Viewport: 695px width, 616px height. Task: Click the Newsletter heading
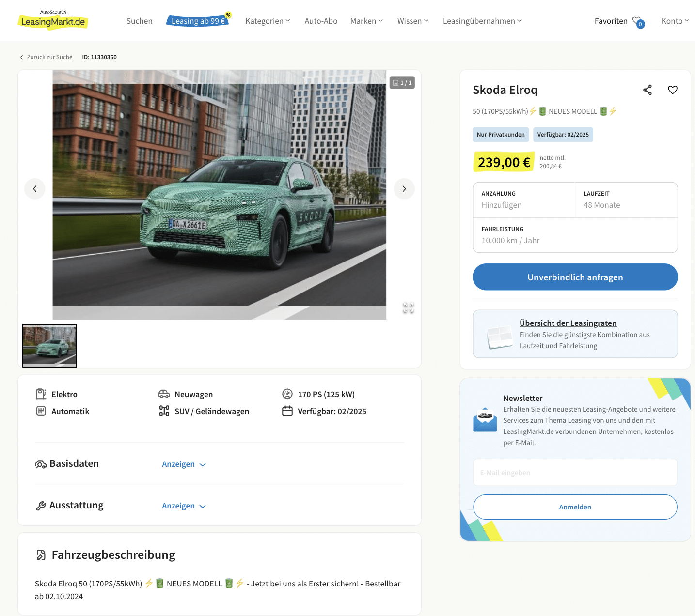coord(522,398)
